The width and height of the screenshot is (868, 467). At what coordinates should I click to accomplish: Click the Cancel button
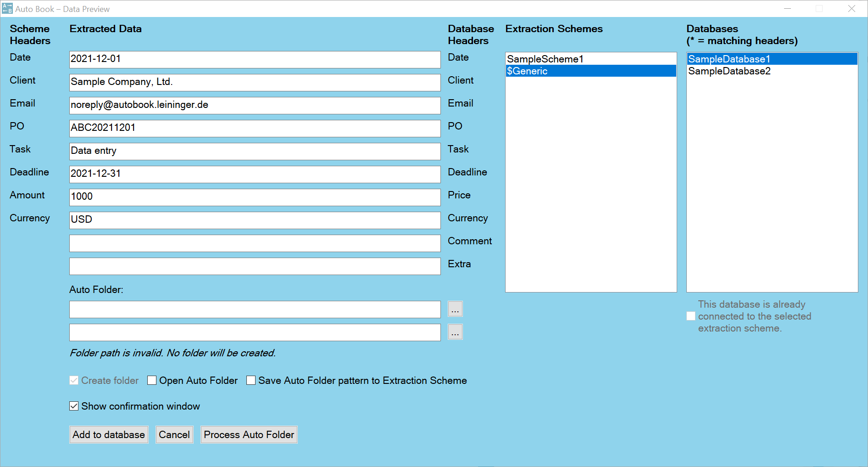coord(174,434)
